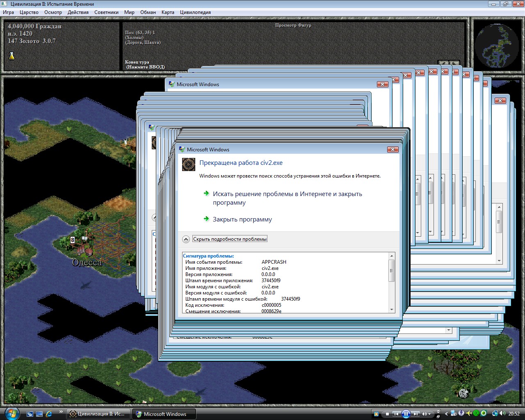The height and width of the screenshot is (420, 525).
Task: Click the 'Одесса' city name label
Action: click(87, 262)
